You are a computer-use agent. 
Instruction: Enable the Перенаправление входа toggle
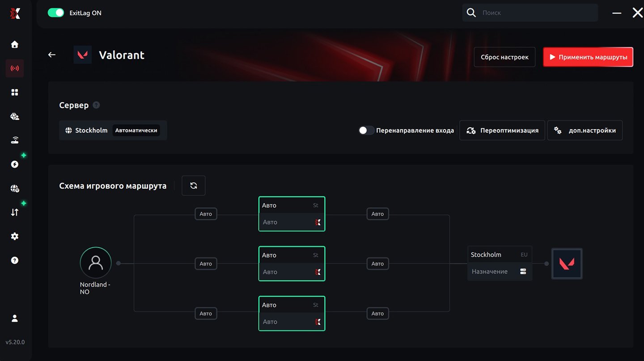[366, 130]
